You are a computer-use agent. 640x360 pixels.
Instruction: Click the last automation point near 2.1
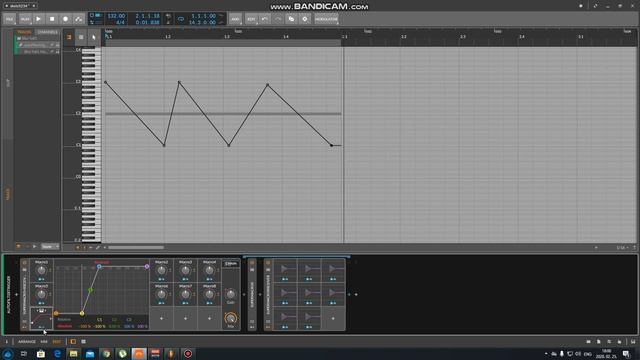331,145
